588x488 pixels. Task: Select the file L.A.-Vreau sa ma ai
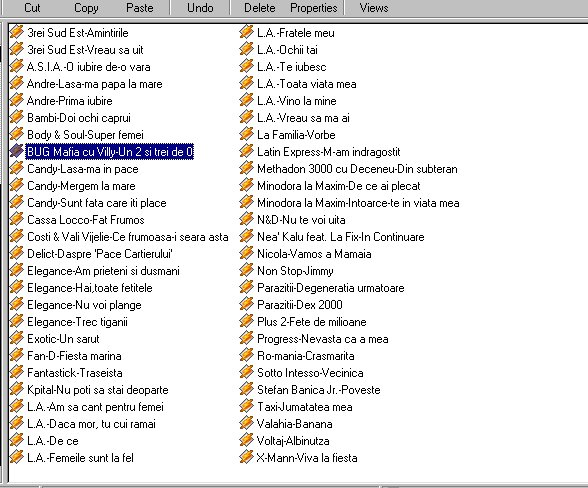tap(303, 118)
